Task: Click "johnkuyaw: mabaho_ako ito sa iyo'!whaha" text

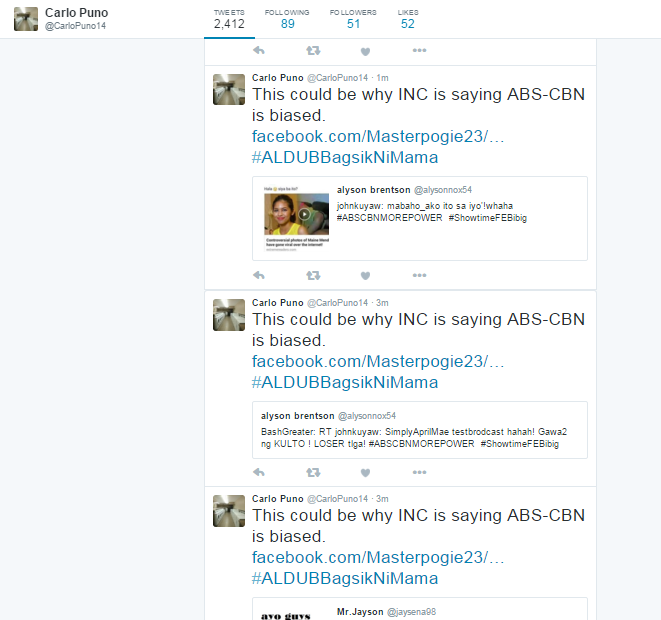Action: (425, 206)
